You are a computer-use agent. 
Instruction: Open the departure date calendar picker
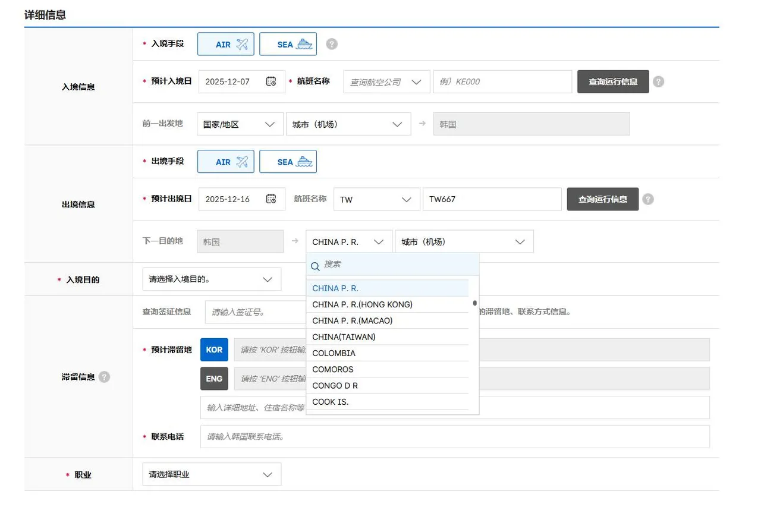point(272,199)
